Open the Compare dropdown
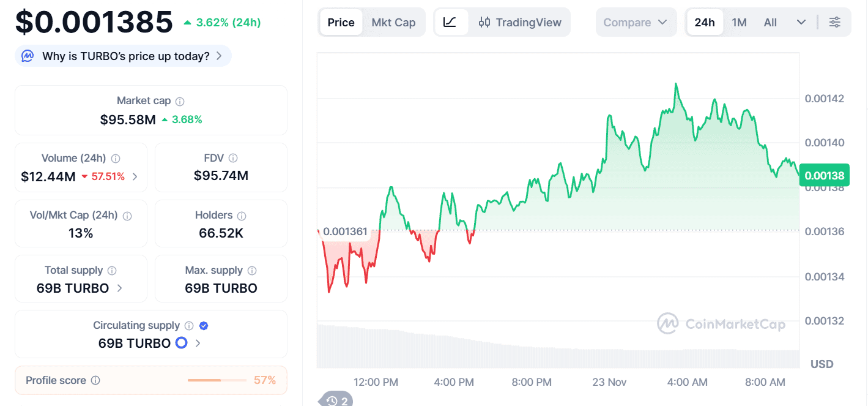The height and width of the screenshot is (406, 868). (x=635, y=23)
